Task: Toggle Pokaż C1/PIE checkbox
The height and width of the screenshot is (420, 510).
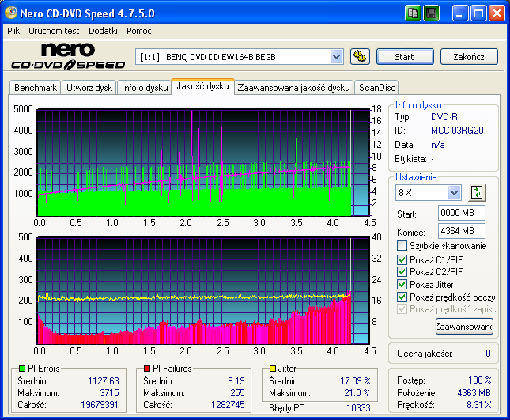Action: click(x=402, y=259)
